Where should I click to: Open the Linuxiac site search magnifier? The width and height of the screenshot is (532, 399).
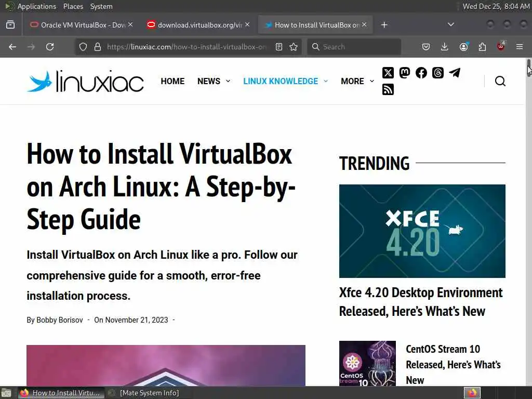[500, 81]
